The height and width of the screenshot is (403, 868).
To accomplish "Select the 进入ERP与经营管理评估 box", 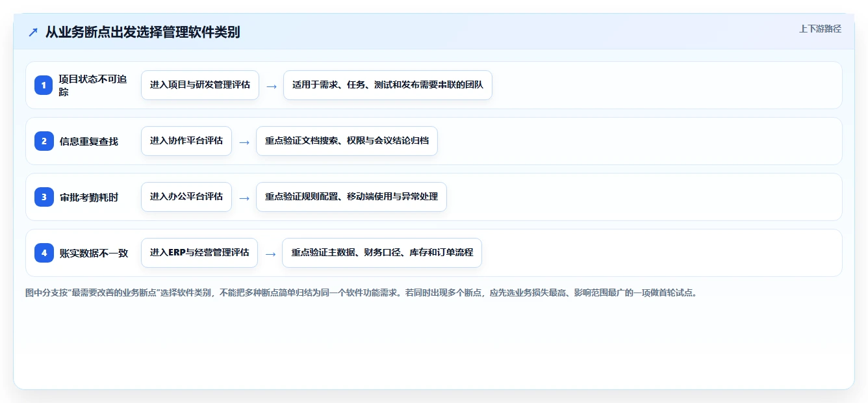I will tap(199, 253).
